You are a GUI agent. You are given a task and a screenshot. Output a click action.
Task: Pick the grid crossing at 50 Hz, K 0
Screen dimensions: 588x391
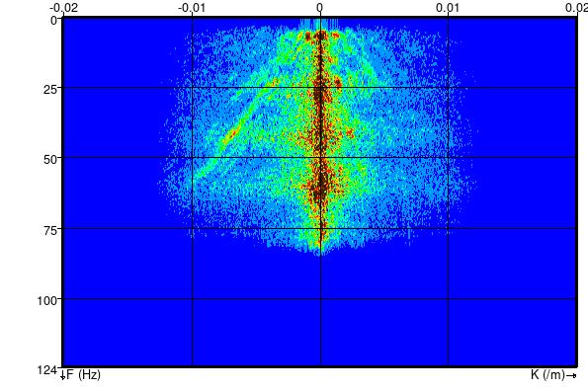point(320,157)
